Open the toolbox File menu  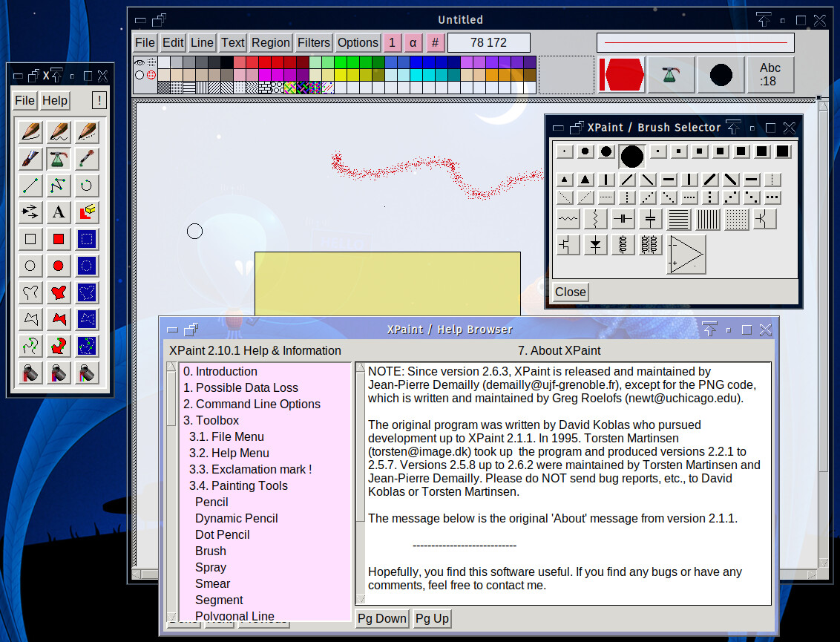click(24, 101)
